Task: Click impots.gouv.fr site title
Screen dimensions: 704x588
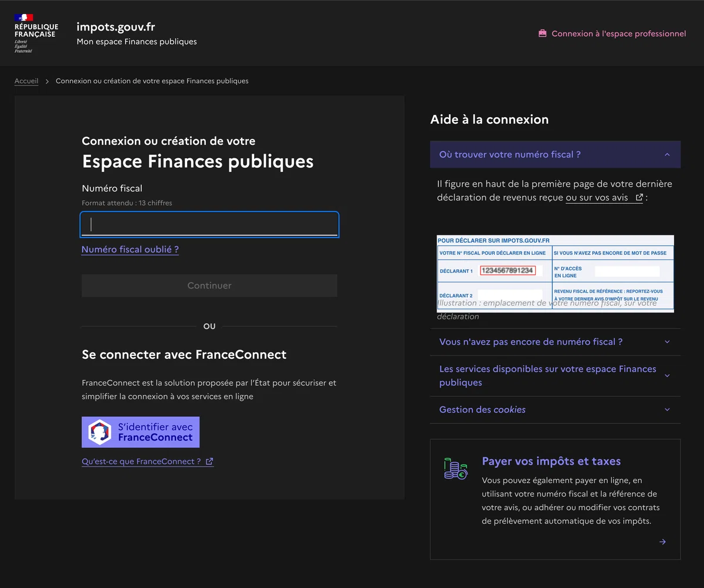Action: coord(116,26)
